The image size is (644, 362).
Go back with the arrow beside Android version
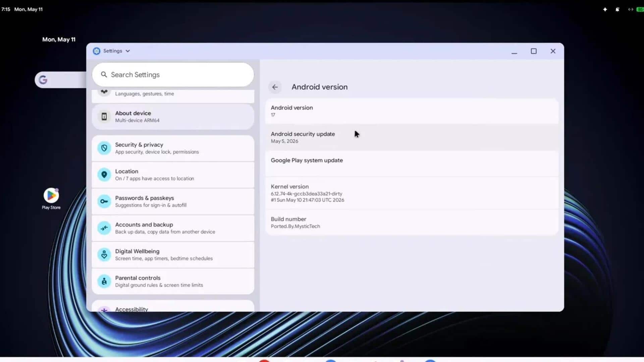275,87
